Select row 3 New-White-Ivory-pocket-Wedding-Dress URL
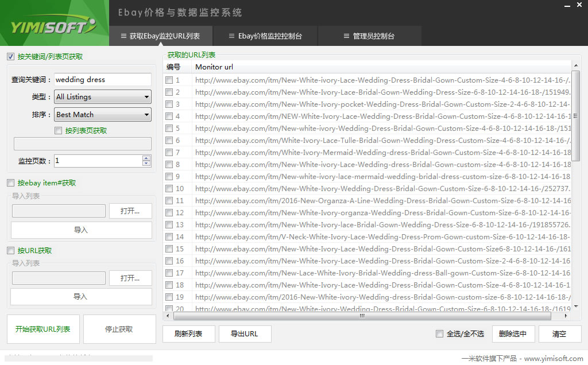 pyautogui.click(x=382, y=104)
